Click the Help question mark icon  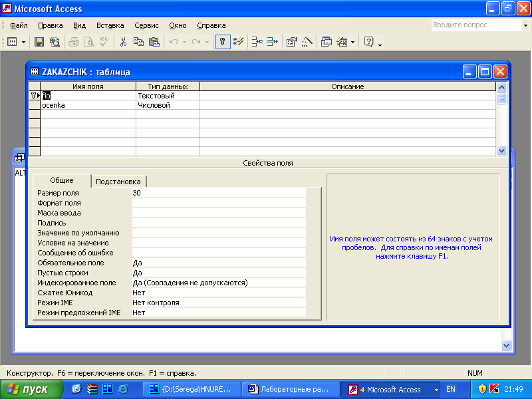[x=369, y=42]
